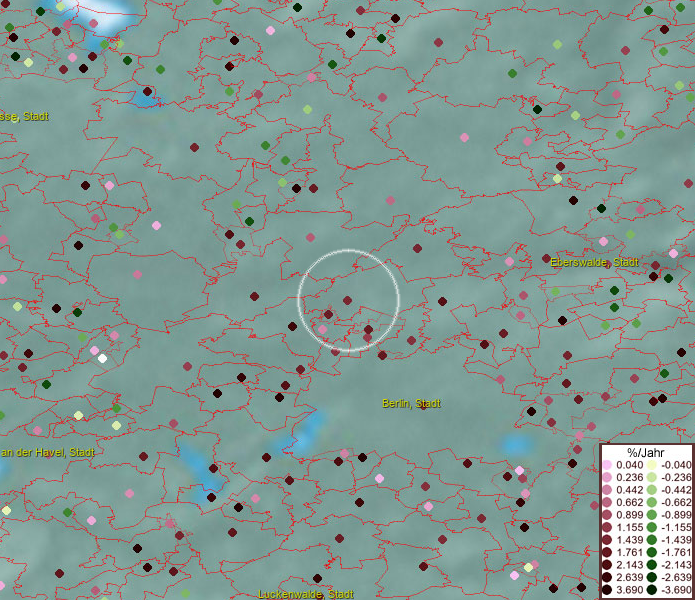Screen dimensions: 695x600
Task: Pick the legend swatch for value 0.442
Action: [x=607, y=490]
